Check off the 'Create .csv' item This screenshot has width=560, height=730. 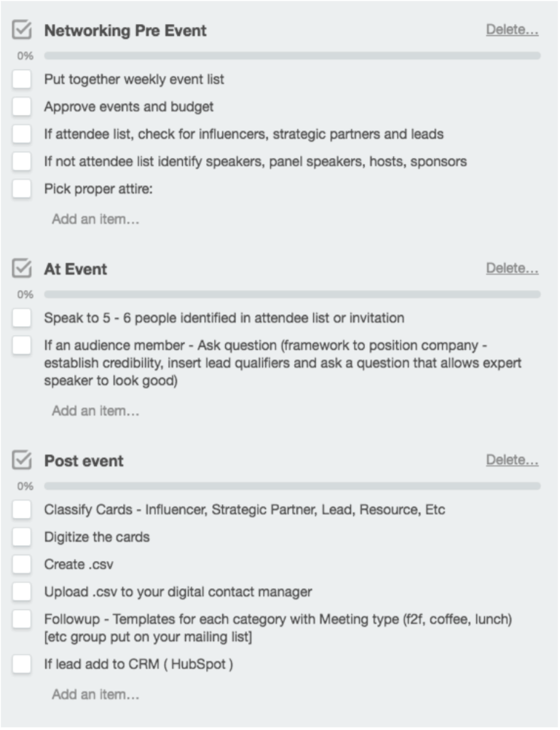coord(22,564)
